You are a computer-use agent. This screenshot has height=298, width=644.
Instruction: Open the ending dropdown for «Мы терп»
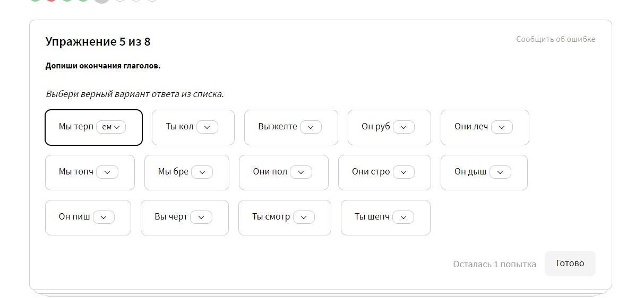111,127
